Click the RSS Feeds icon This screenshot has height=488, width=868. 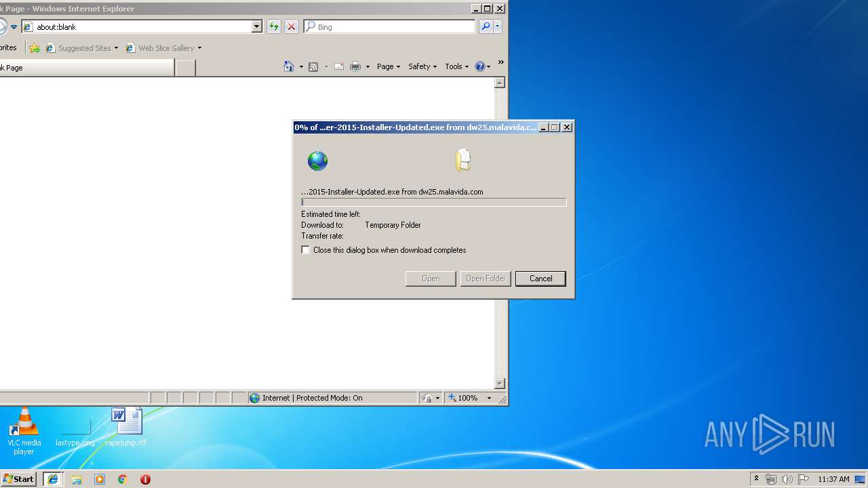tap(313, 66)
